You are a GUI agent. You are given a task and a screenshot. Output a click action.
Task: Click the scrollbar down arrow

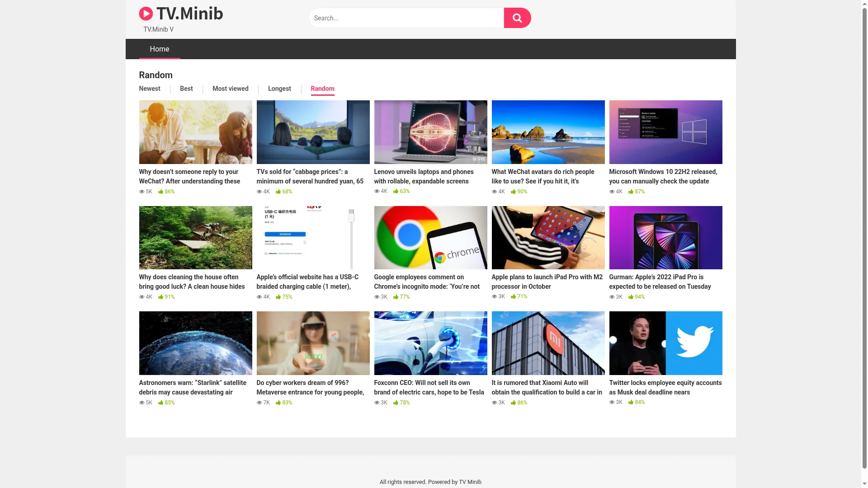pyautogui.click(x=864, y=484)
